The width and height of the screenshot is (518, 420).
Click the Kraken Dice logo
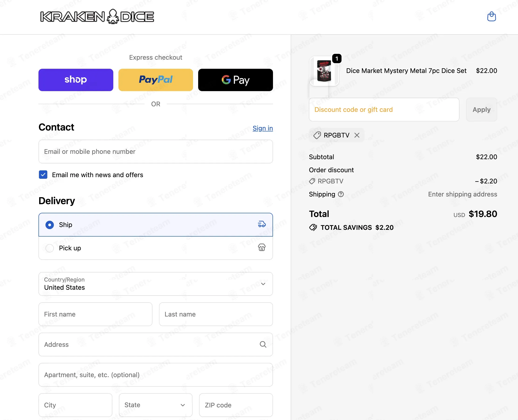click(97, 17)
